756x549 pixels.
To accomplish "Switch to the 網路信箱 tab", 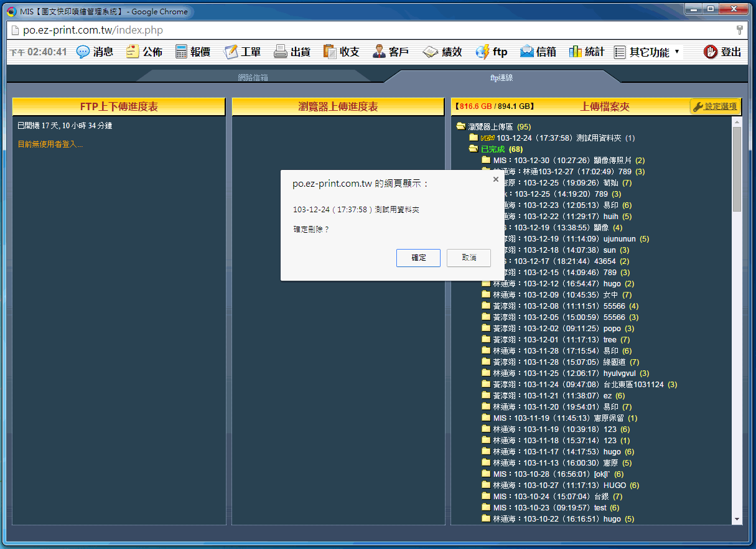I will [x=253, y=78].
